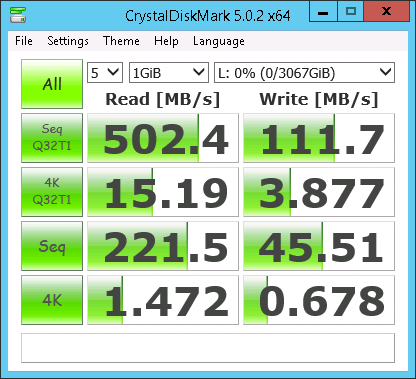This screenshot has height=379, width=416.
Task: Maximize the CrystalDiskMark window
Action: [x=351, y=12]
